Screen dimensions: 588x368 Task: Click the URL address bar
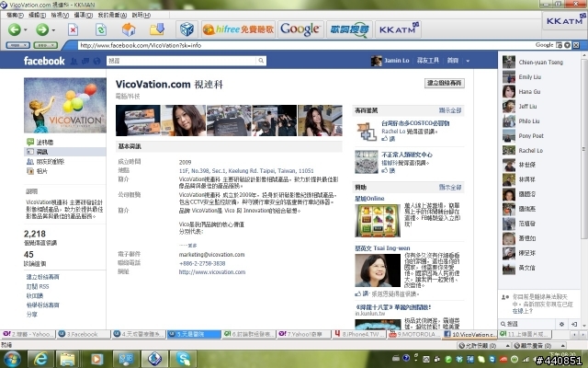pos(306,45)
